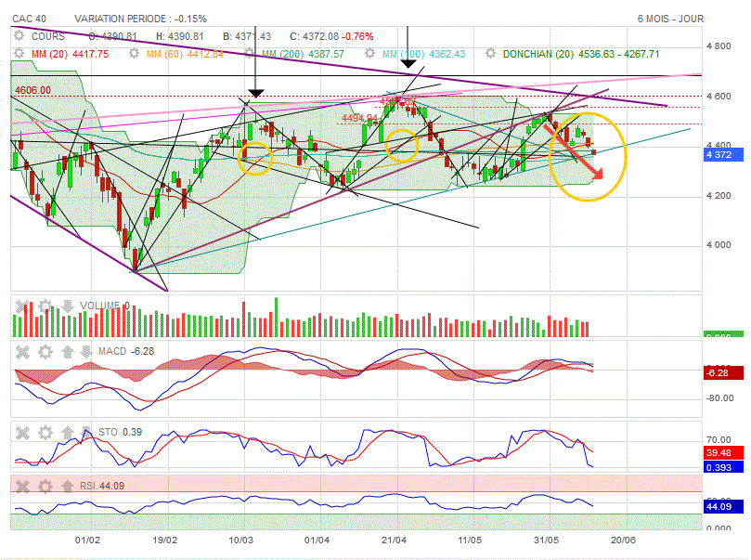Open settings gear for MM (60)
751x560 pixels.
click(134, 54)
